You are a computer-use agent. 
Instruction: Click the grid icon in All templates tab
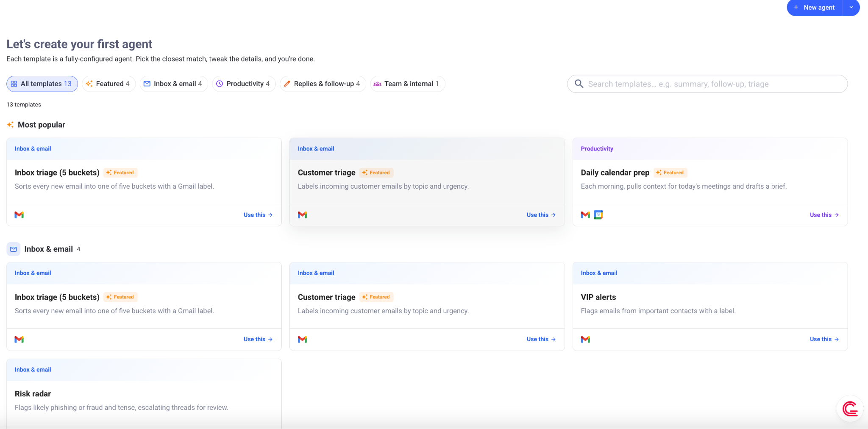tap(14, 84)
